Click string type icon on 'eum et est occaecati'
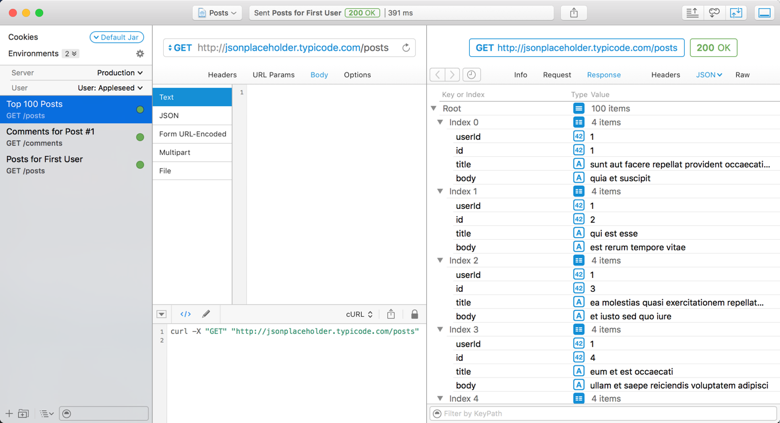Viewport: 780px width, 423px height. [x=579, y=371]
